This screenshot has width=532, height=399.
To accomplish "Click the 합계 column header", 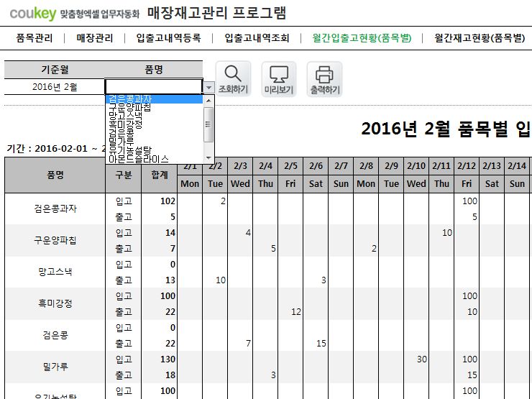I will (160, 175).
